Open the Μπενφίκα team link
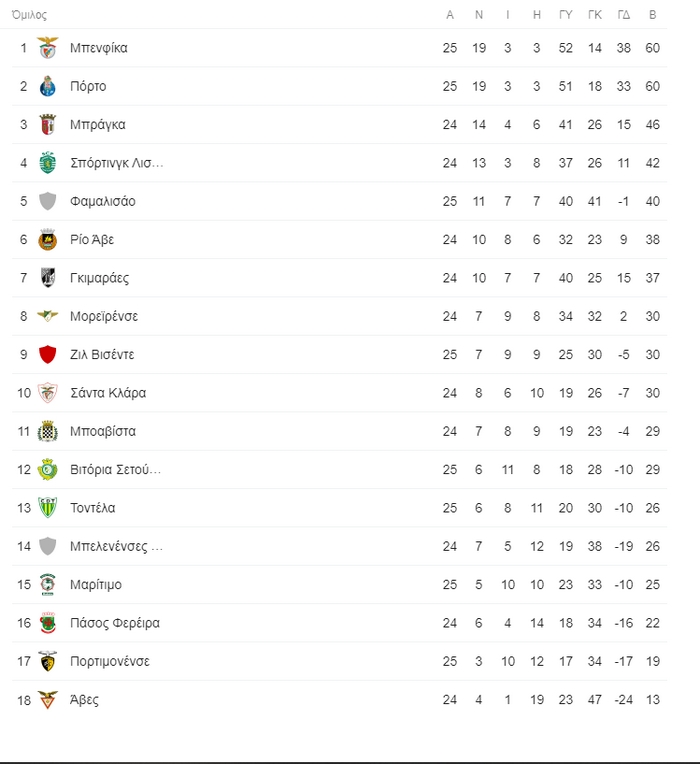700x764 pixels. coord(99,48)
